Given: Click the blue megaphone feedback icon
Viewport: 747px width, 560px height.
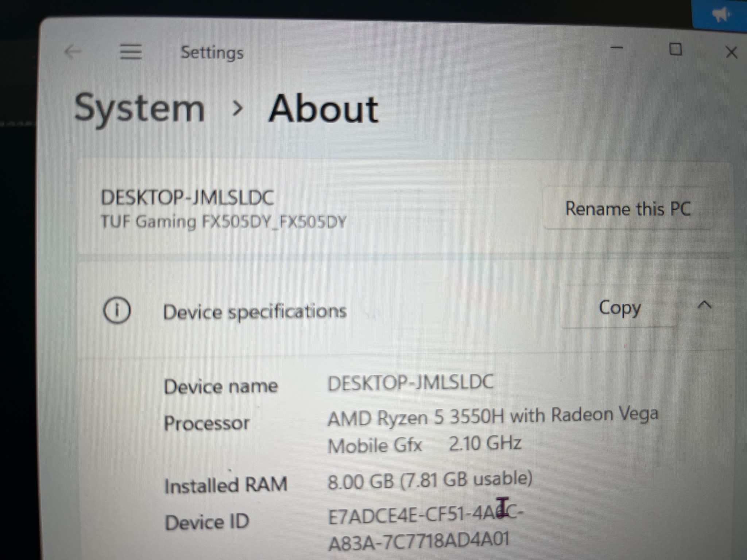Looking at the screenshot, I should click(x=721, y=15).
